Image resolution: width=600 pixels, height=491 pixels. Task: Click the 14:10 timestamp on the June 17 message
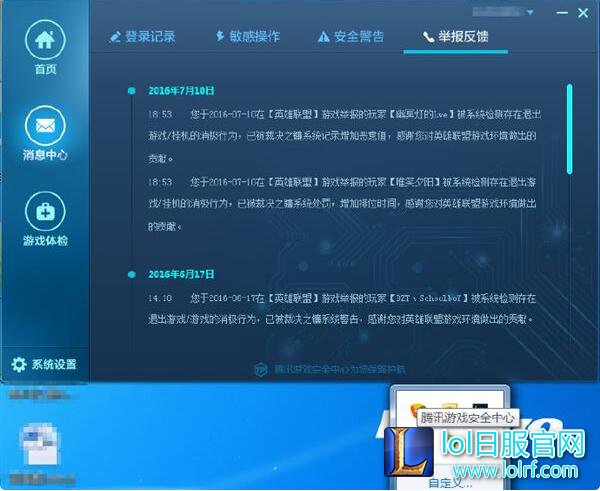[160, 298]
